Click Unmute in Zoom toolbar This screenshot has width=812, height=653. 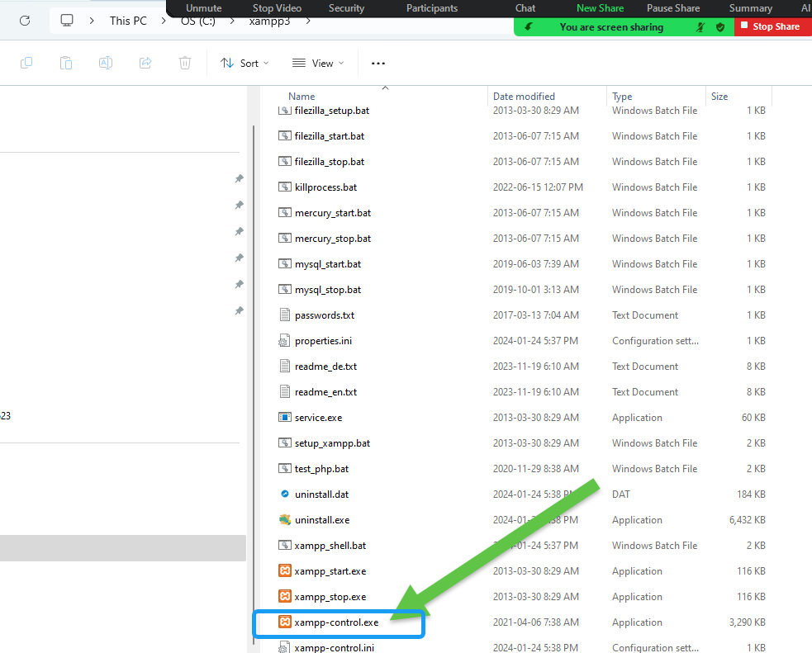[203, 8]
